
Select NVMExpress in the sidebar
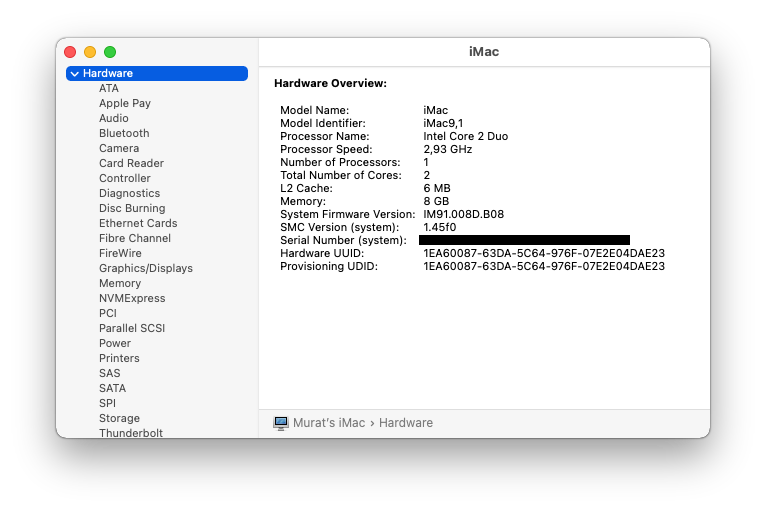[x=132, y=298]
